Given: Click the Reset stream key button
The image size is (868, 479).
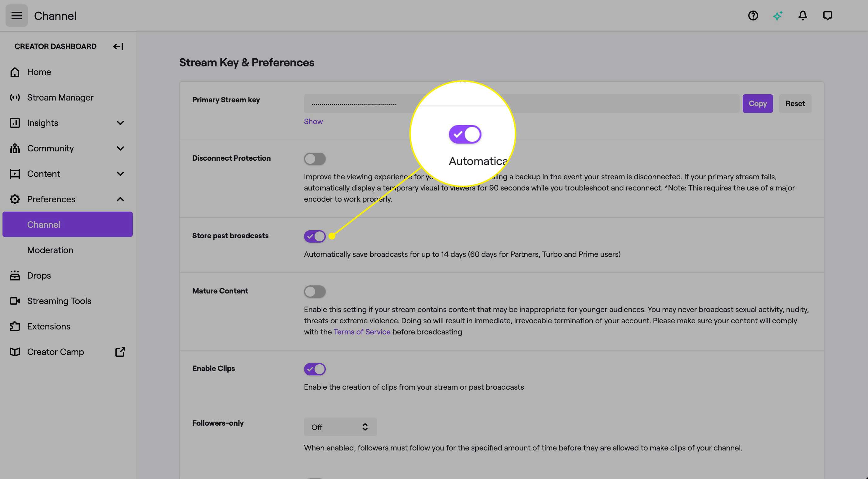Looking at the screenshot, I should (x=795, y=103).
